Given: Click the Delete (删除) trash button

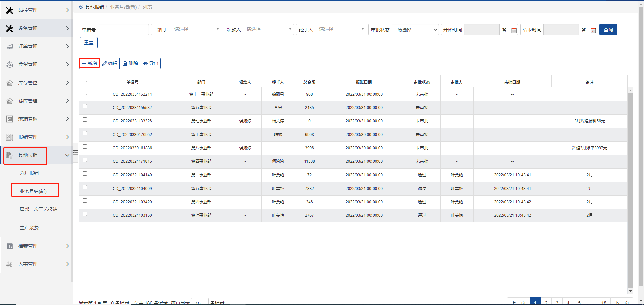Looking at the screenshot, I should (130, 63).
